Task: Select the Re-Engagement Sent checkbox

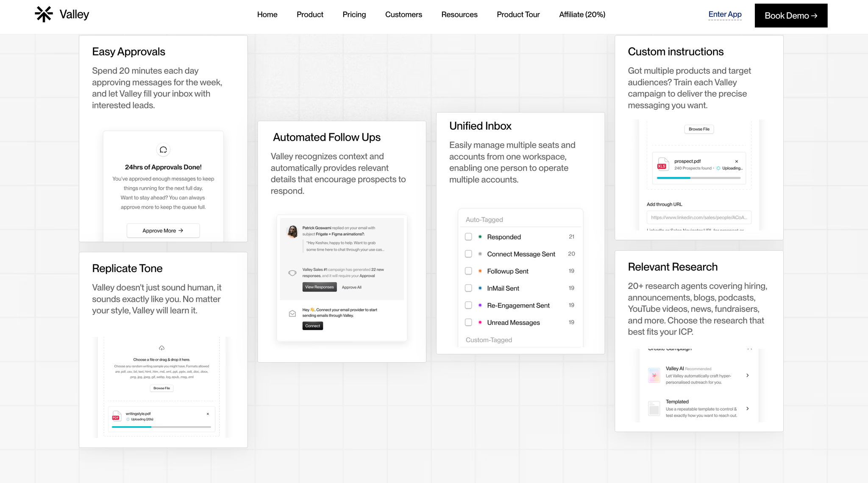Action: 468,305
